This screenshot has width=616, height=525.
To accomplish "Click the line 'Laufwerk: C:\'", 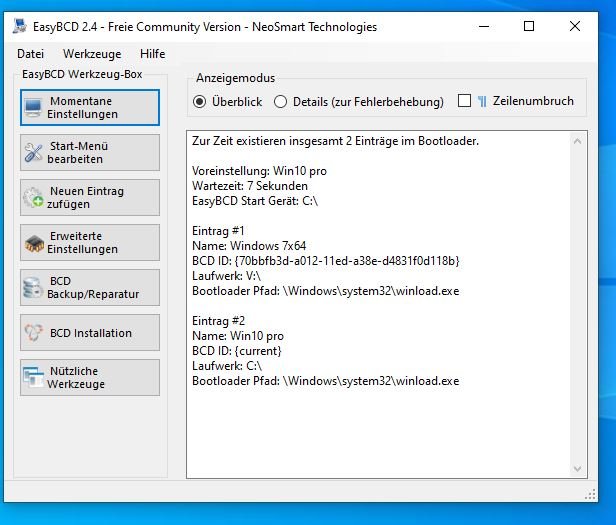I will 227,366.
